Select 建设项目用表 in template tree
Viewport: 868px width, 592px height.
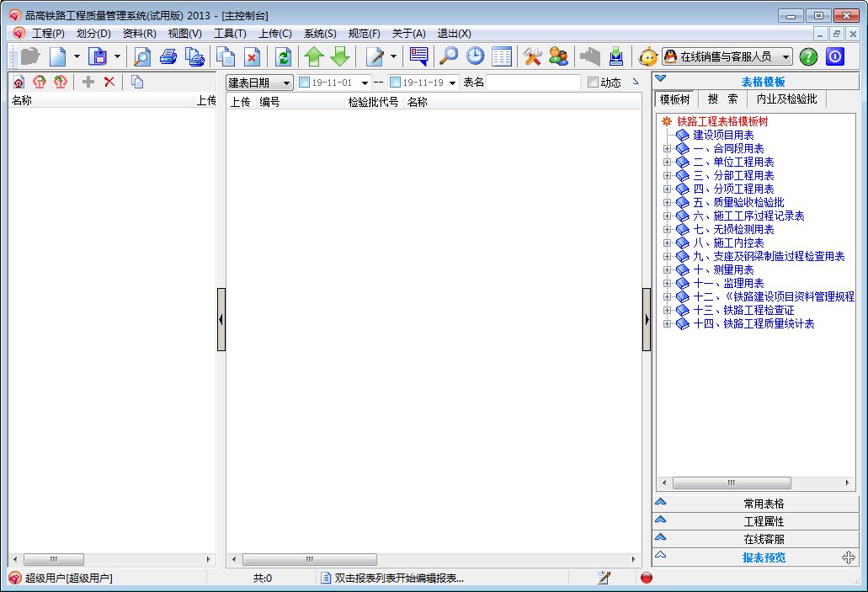(x=723, y=135)
